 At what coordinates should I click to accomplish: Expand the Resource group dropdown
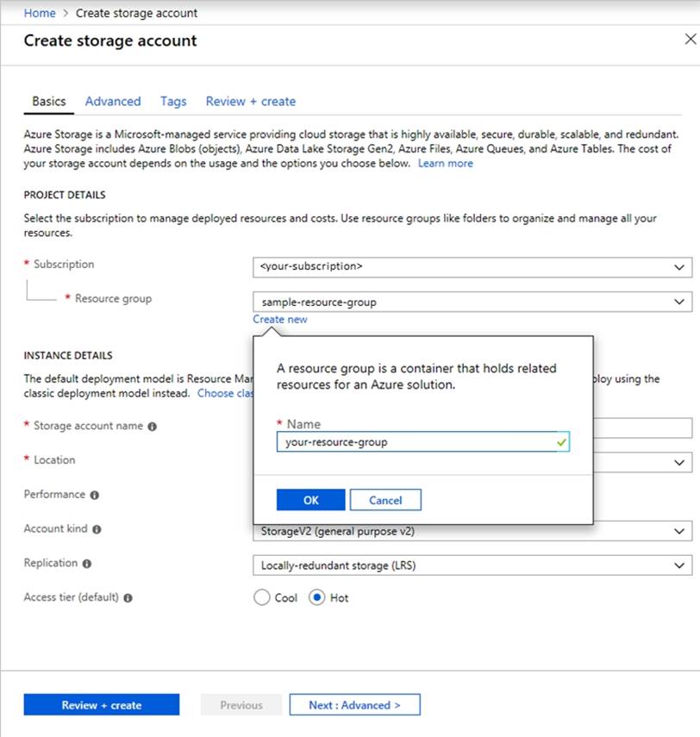(x=472, y=302)
